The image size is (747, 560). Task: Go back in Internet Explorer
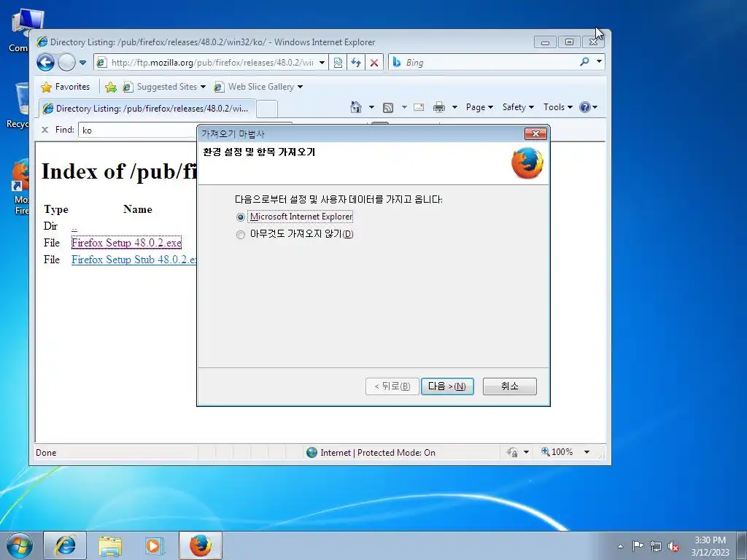(46, 63)
